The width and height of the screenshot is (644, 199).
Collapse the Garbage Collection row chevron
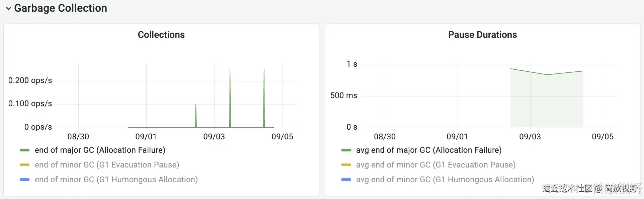click(x=9, y=8)
